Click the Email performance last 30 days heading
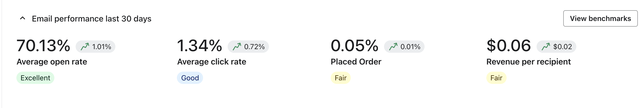Image resolution: width=644 pixels, height=108 pixels. 92,19
